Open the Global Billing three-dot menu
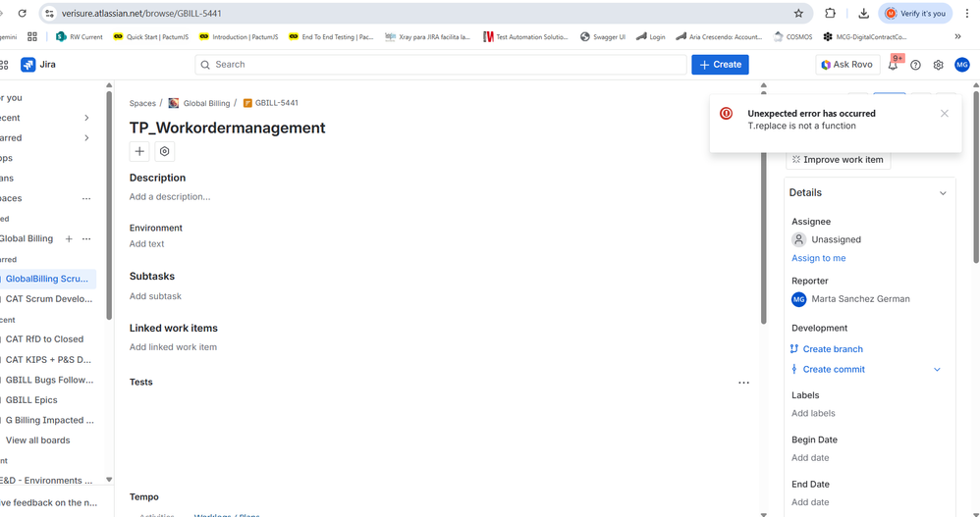 [86, 238]
